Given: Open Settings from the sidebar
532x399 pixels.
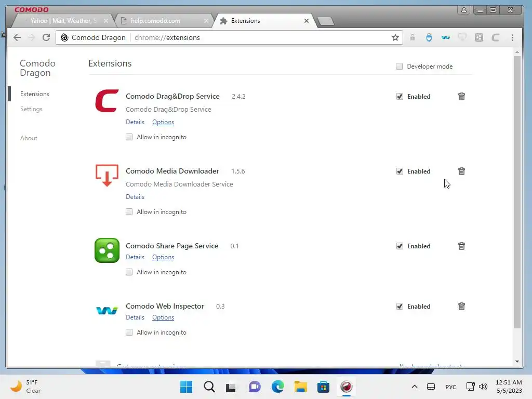Looking at the screenshot, I should pyautogui.click(x=31, y=109).
